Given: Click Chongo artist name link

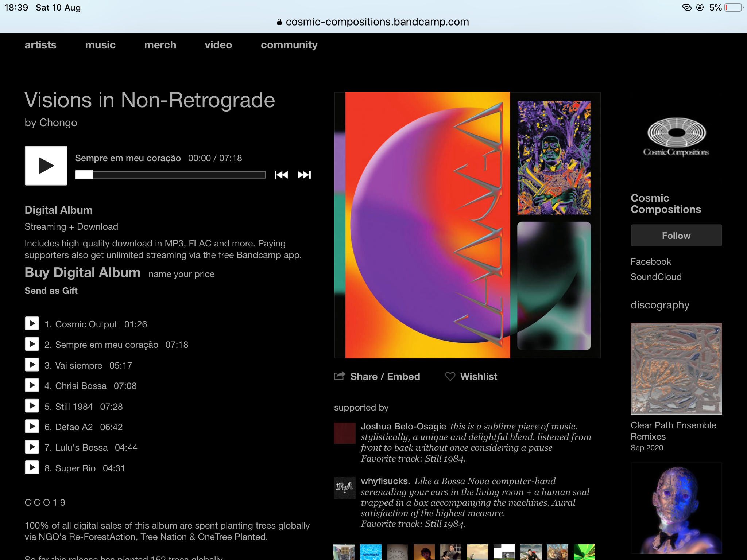Looking at the screenshot, I should click(58, 122).
